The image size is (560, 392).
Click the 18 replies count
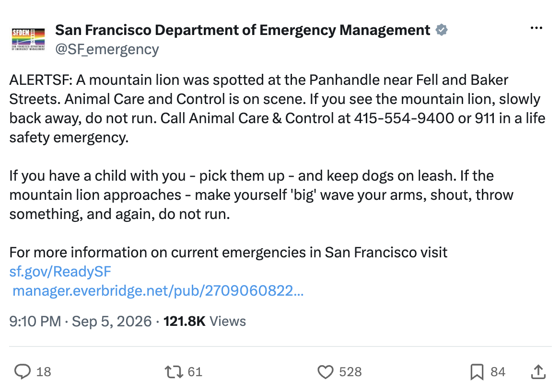pos(44,372)
